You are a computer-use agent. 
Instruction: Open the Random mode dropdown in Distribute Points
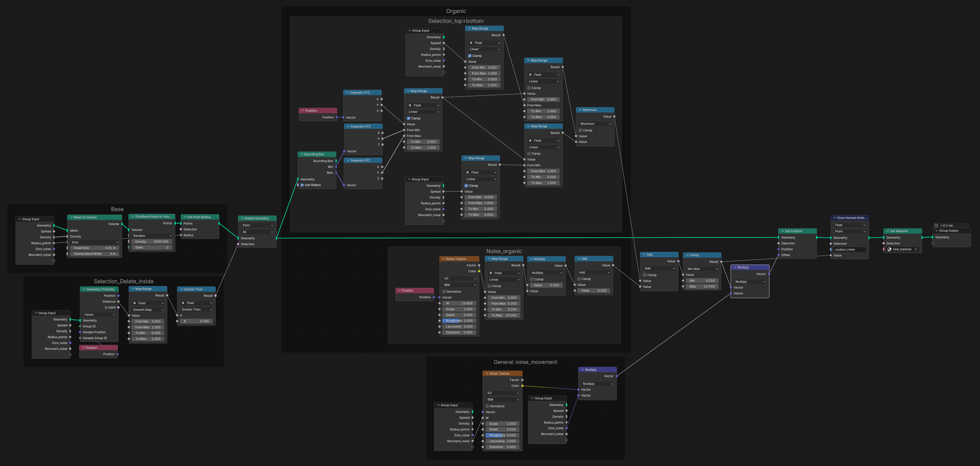pos(152,236)
